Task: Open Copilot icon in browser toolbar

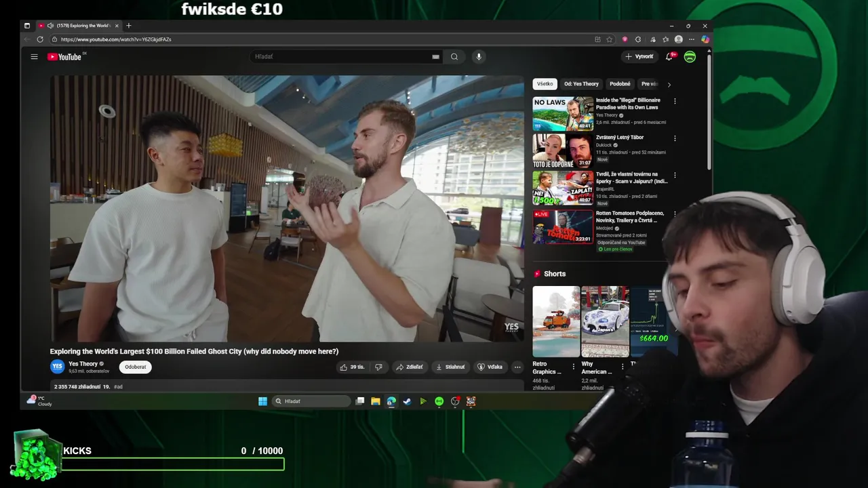Action: (705, 39)
